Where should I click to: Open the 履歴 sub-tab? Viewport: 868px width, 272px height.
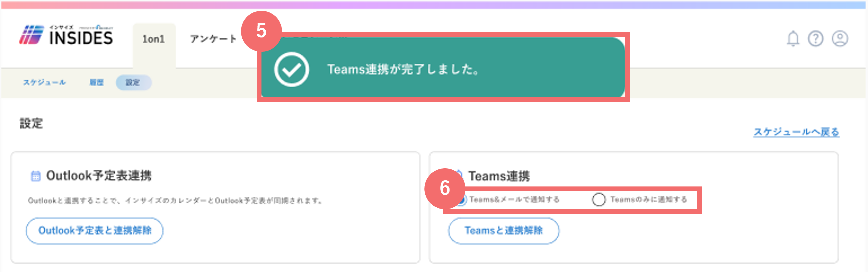tap(96, 83)
